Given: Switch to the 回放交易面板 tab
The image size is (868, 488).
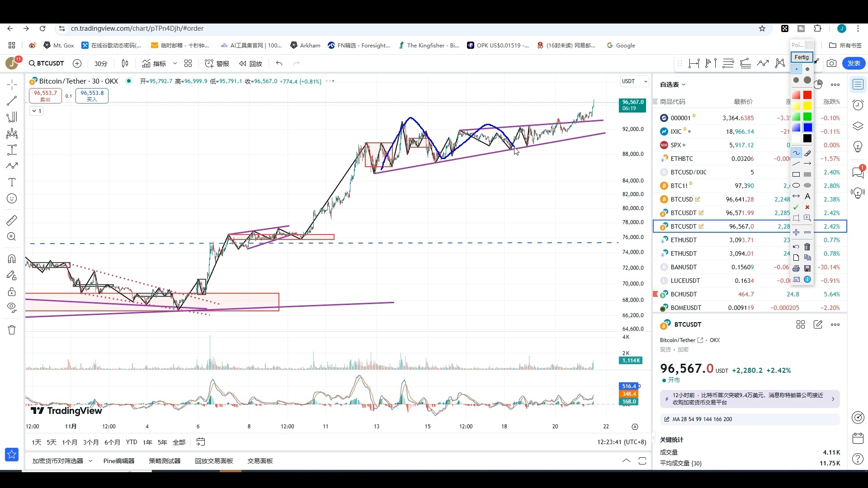Looking at the screenshot, I should coord(214,461).
